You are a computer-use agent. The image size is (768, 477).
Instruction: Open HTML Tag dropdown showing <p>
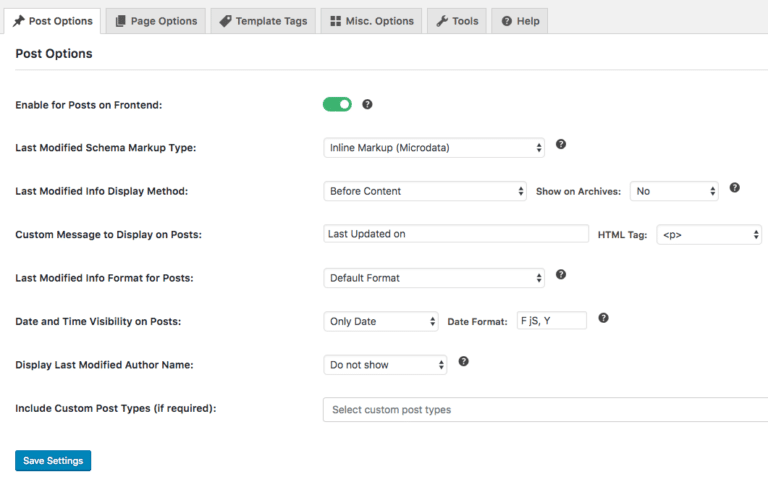click(709, 235)
